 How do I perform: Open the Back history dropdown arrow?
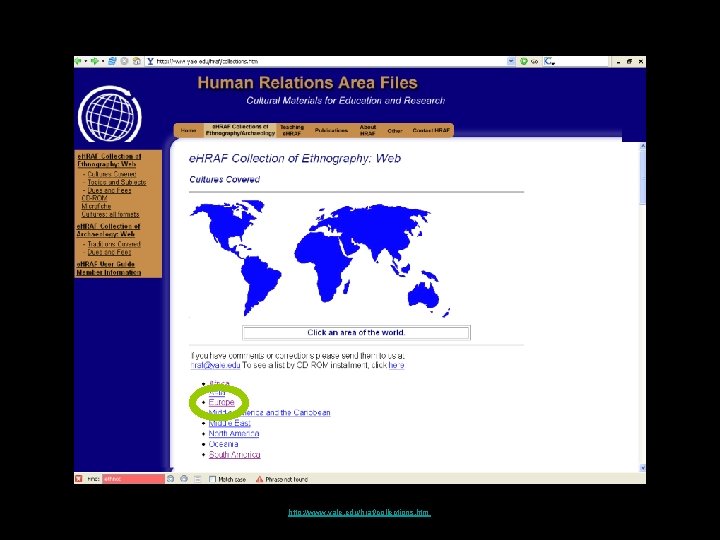coord(85,61)
